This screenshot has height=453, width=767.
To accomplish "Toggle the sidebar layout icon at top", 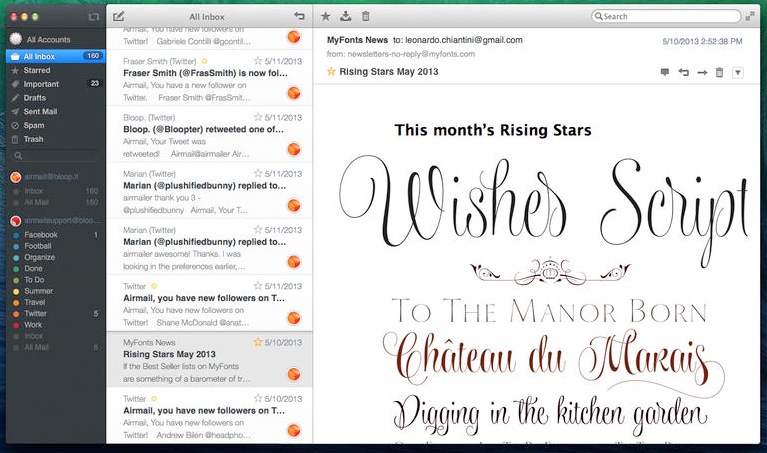I will 93,17.
